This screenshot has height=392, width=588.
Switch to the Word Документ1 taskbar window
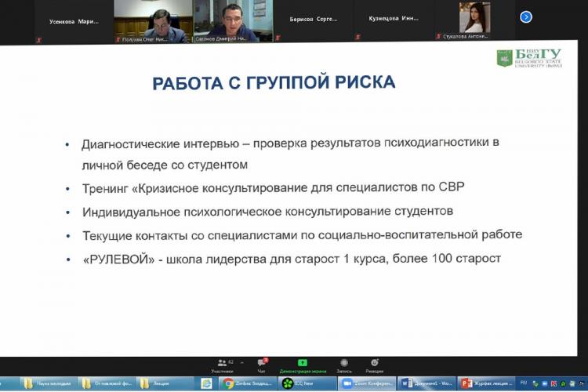pos(426,383)
